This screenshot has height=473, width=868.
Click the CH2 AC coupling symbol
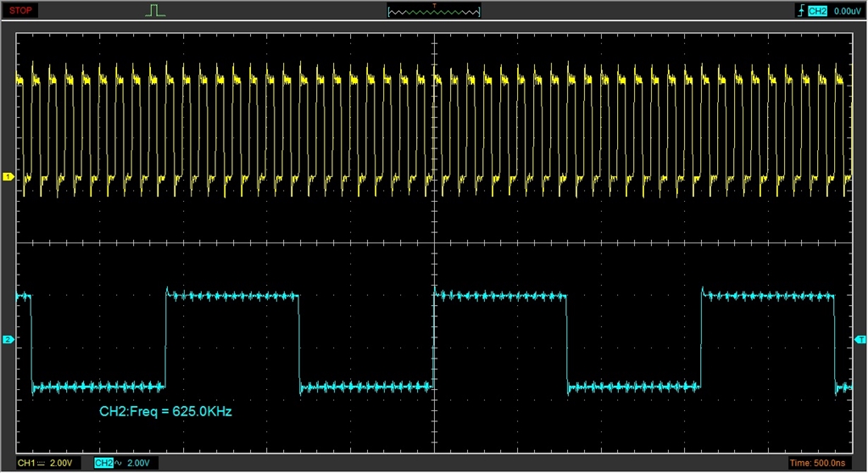tap(118, 463)
